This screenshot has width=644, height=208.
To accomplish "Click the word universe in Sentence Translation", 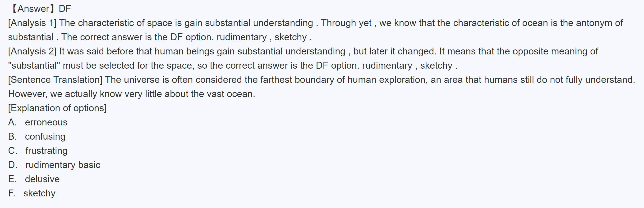I will 142,80.
